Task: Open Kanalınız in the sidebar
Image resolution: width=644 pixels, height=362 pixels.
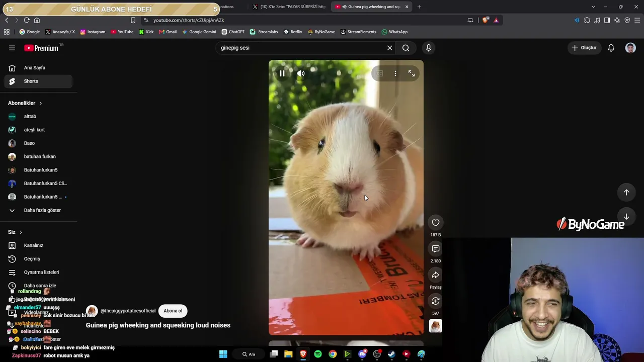Action: coord(38,245)
